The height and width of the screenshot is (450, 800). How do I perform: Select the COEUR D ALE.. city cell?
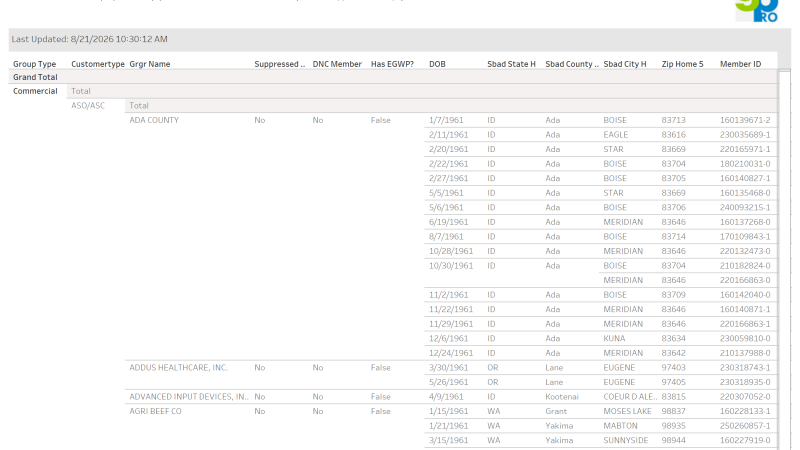(x=630, y=396)
